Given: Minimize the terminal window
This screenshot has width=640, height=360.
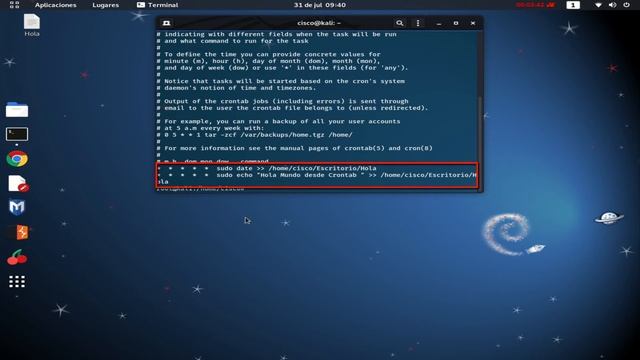Looking at the screenshot, I should (439, 23).
